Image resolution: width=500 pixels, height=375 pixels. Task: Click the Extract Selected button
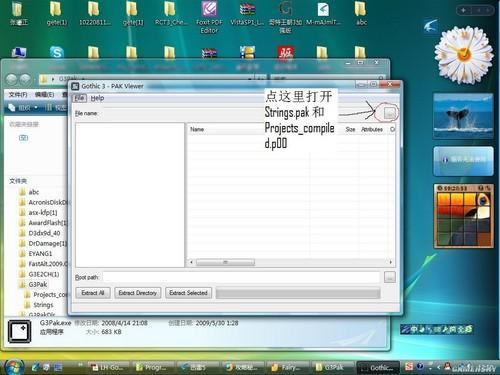tap(188, 293)
